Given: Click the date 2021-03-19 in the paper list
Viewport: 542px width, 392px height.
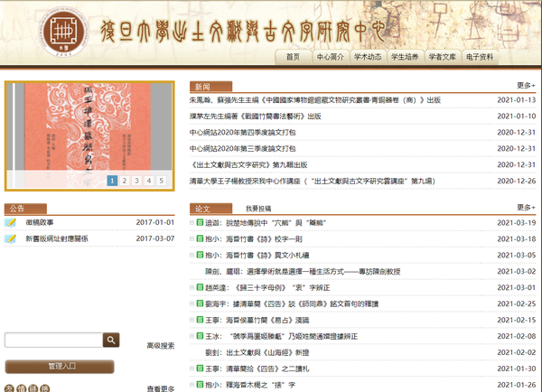Looking at the screenshot, I should [517, 222].
